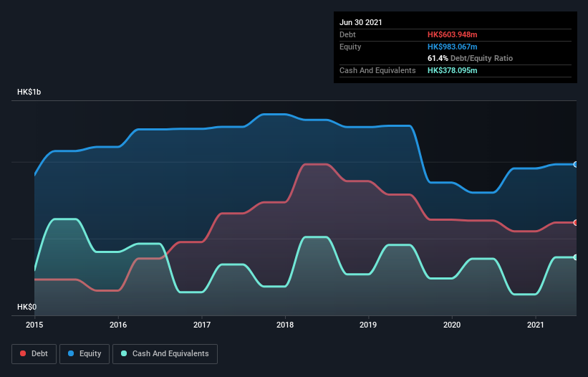Image resolution: width=588 pixels, height=377 pixels.
Task: Click the HK$603.948m debt value
Action: point(452,34)
